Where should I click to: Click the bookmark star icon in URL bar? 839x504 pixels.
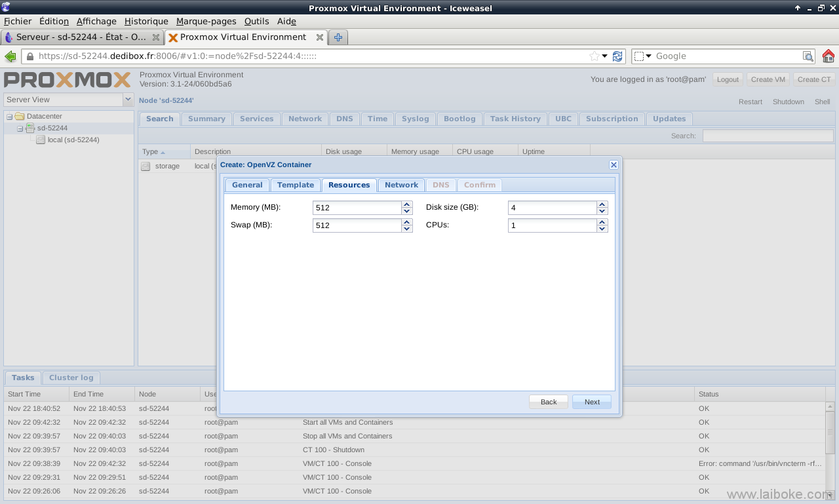coord(595,56)
